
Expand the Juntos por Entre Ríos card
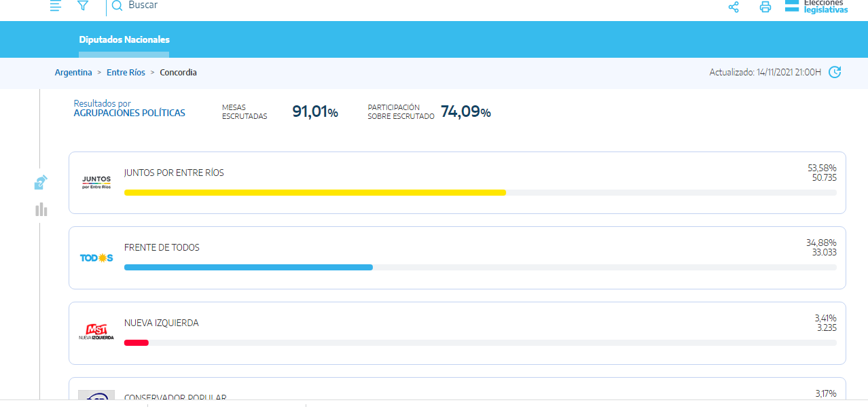pyautogui.click(x=457, y=174)
